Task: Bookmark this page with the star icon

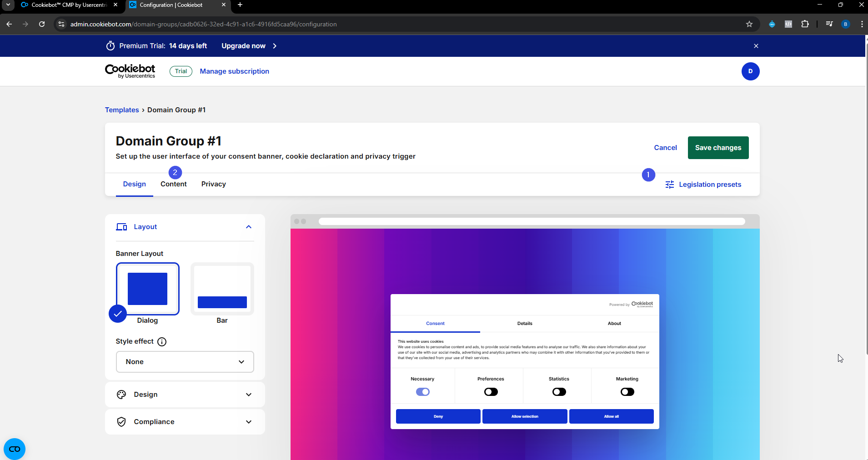Action: tap(749, 24)
